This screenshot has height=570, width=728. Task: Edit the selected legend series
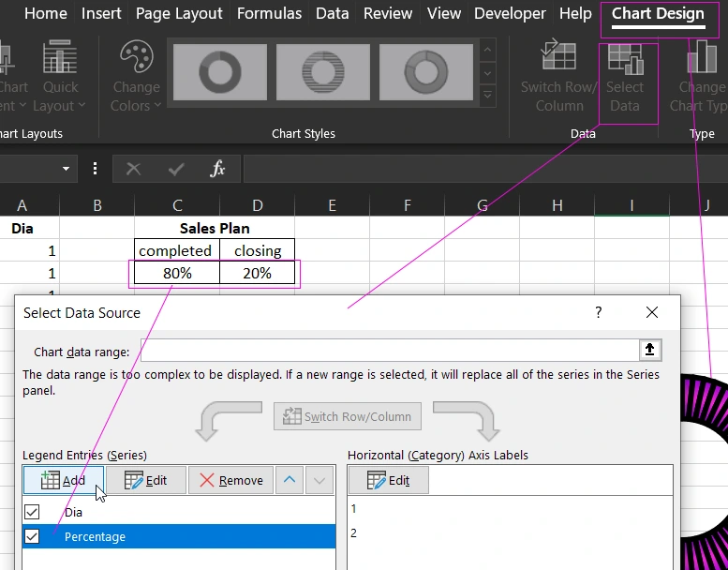pos(146,480)
